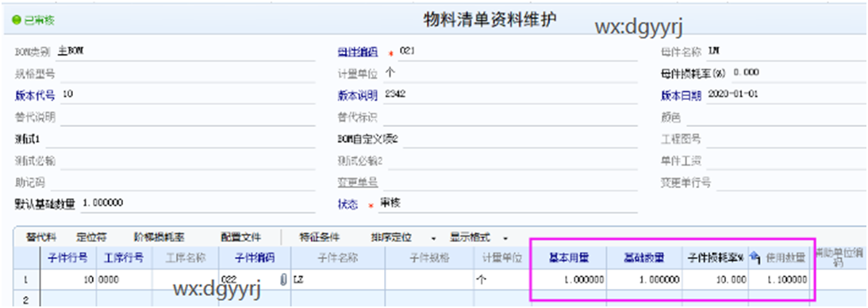868x308 pixels.
Task: Click the 母件名称 field showing LN
Action: [786, 52]
